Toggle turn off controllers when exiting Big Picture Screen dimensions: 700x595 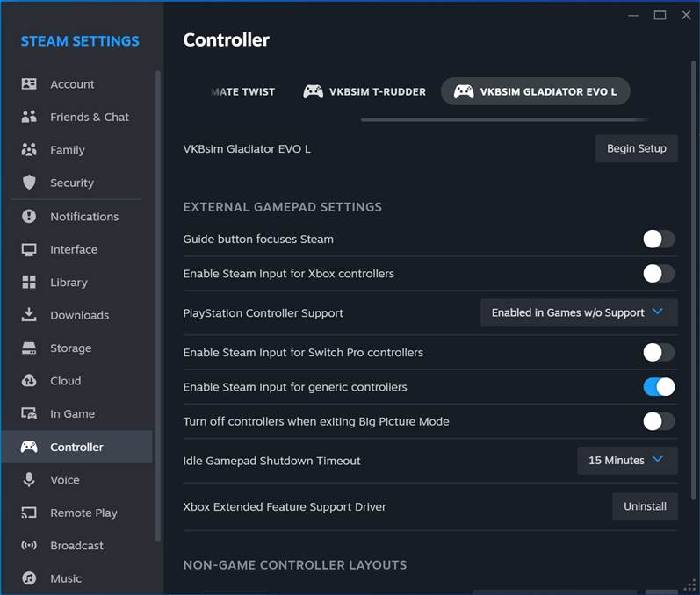coord(659,421)
